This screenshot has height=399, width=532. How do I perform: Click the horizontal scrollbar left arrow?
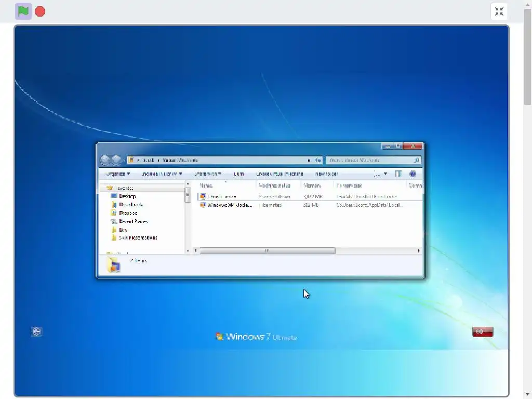click(x=196, y=251)
